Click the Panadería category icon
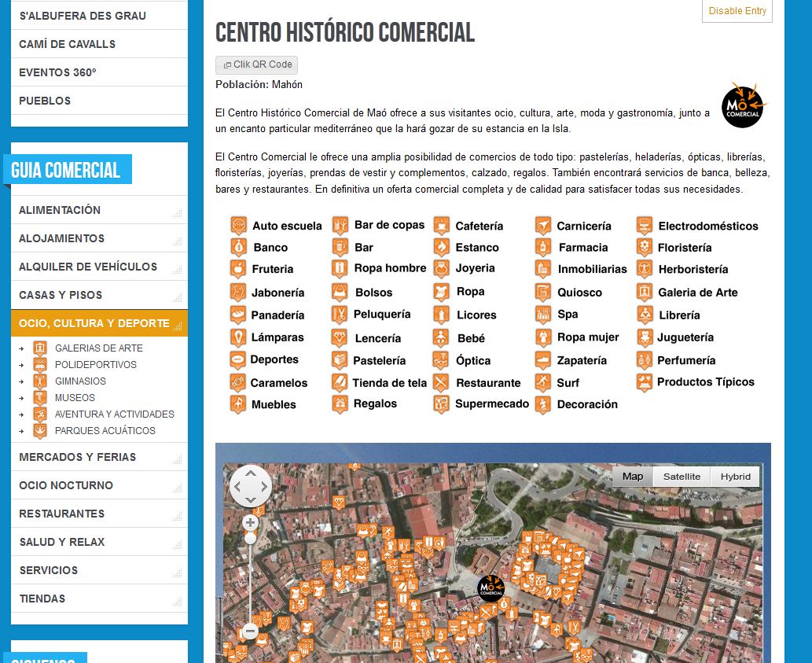 238,315
